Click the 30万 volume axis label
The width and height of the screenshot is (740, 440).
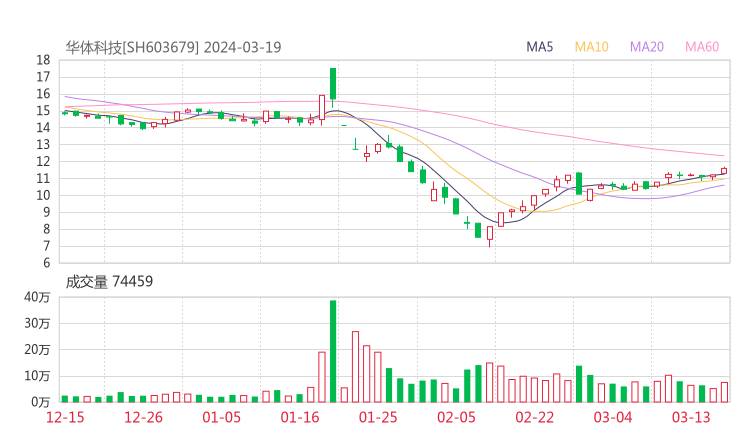tap(37, 323)
